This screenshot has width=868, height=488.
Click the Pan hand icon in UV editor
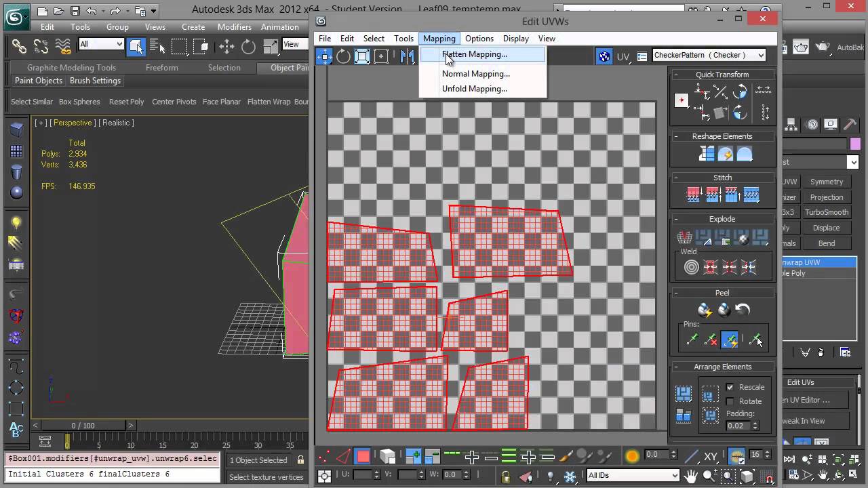[690, 476]
